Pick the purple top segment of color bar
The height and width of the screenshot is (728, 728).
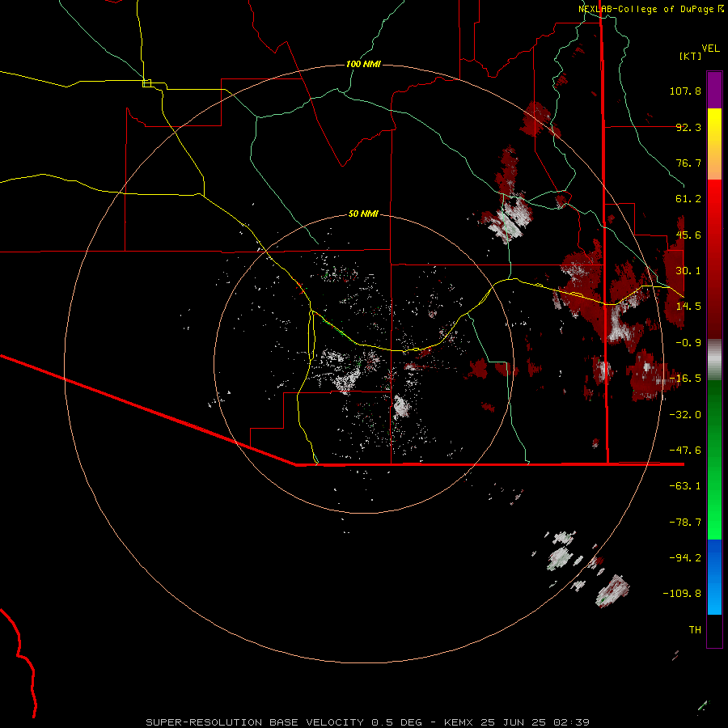coord(714,90)
